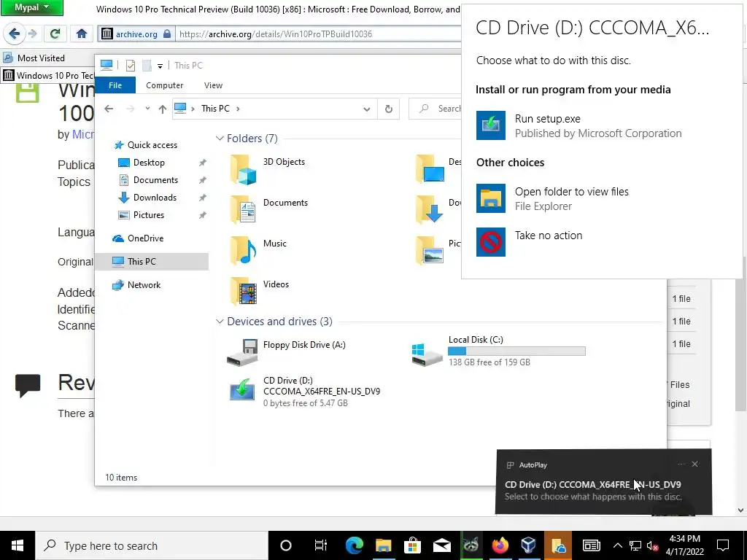The image size is (747, 560).
Task: Switch to Mypal raccoon icon in taskbar
Action: [x=471, y=545]
